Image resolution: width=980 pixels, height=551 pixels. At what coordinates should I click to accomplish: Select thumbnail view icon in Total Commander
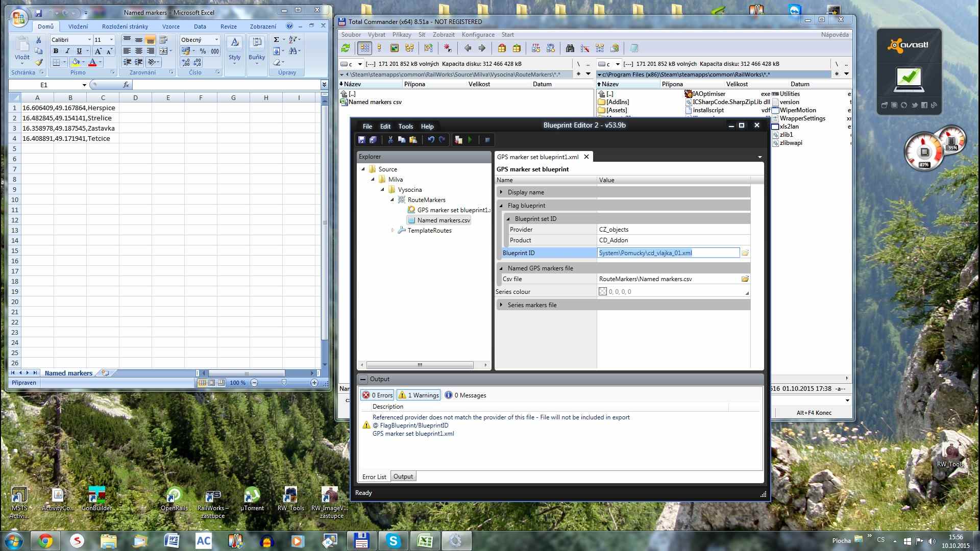(x=394, y=48)
